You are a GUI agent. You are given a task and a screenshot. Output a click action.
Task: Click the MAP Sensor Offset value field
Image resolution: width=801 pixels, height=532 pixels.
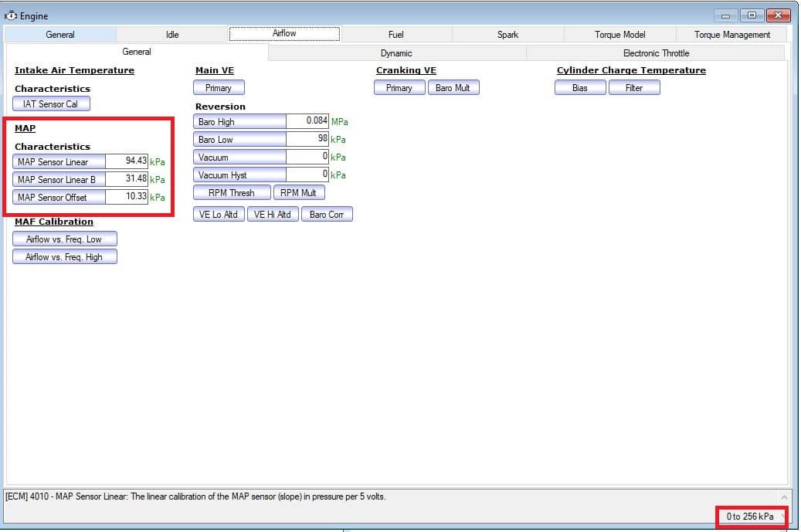pyautogui.click(x=127, y=197)
